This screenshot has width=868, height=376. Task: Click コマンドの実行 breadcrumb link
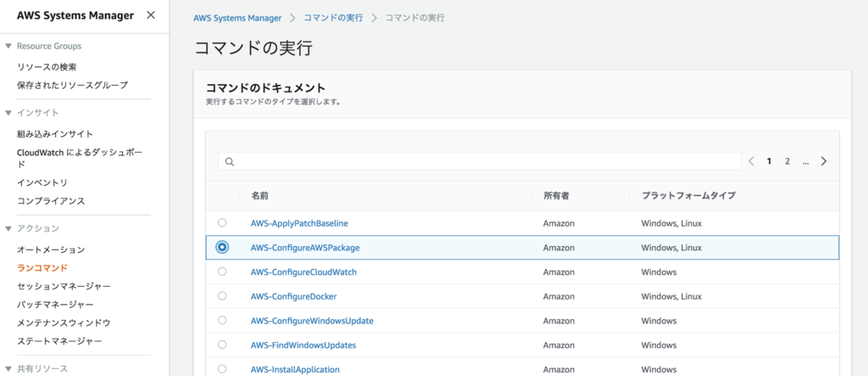pyautogui.click(x=333, y=18)
